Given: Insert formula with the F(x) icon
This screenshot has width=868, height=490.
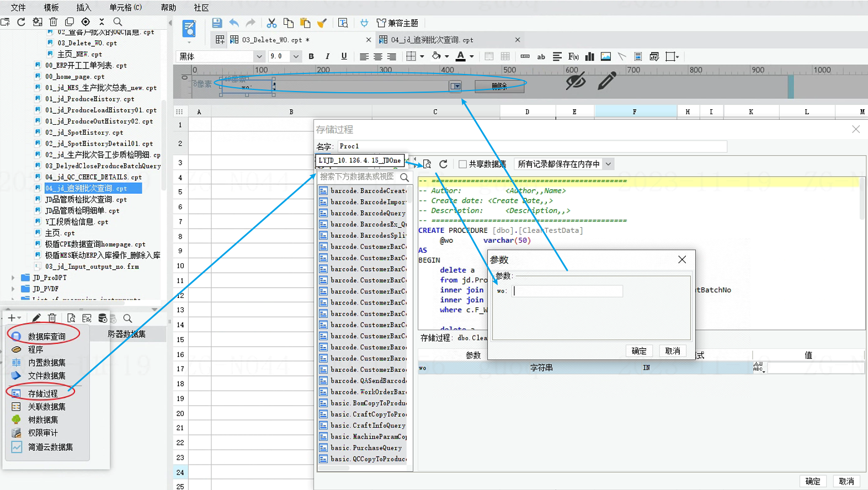Looking at the screenshot, I should (573, 56).
